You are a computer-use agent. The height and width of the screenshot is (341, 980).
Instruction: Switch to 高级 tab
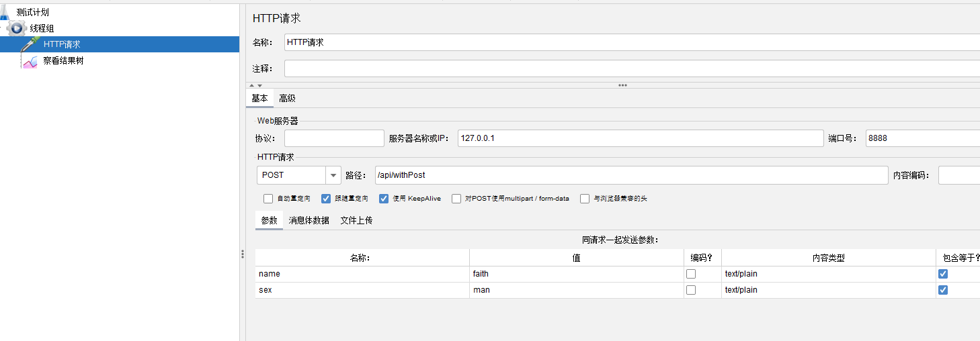[287, 98]
